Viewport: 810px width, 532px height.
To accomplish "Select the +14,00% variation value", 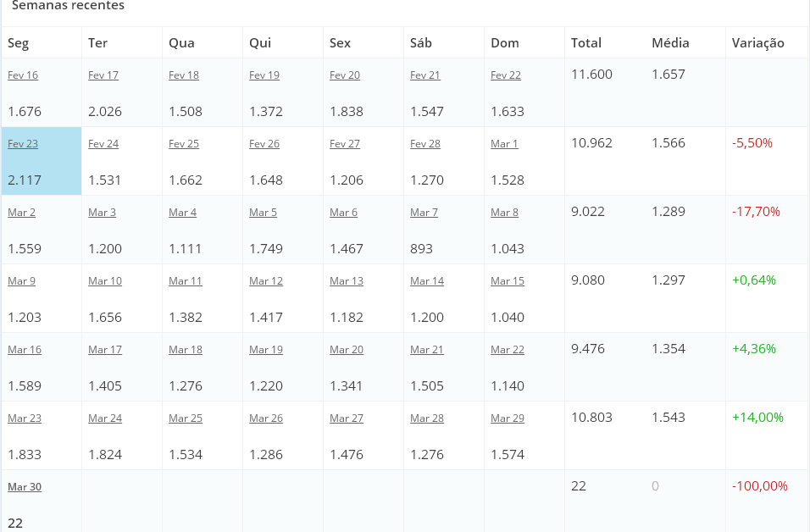I will click(x=757, y=418).
